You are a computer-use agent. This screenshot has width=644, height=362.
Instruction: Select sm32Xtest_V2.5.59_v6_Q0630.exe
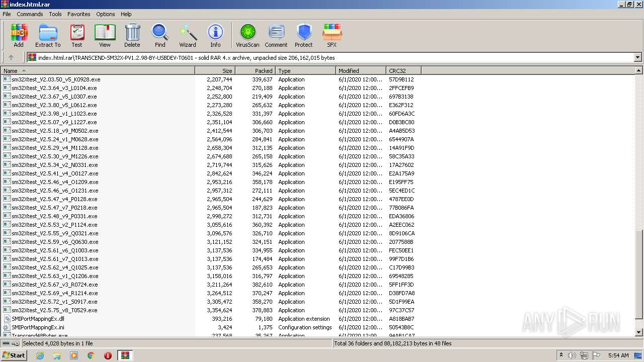point(55,242)
